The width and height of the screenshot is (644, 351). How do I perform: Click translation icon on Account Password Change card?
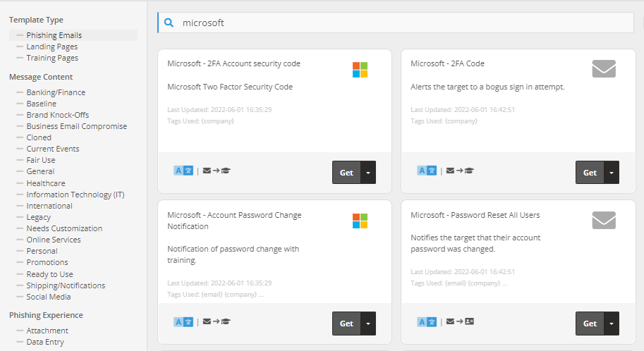tap(183, 322)
